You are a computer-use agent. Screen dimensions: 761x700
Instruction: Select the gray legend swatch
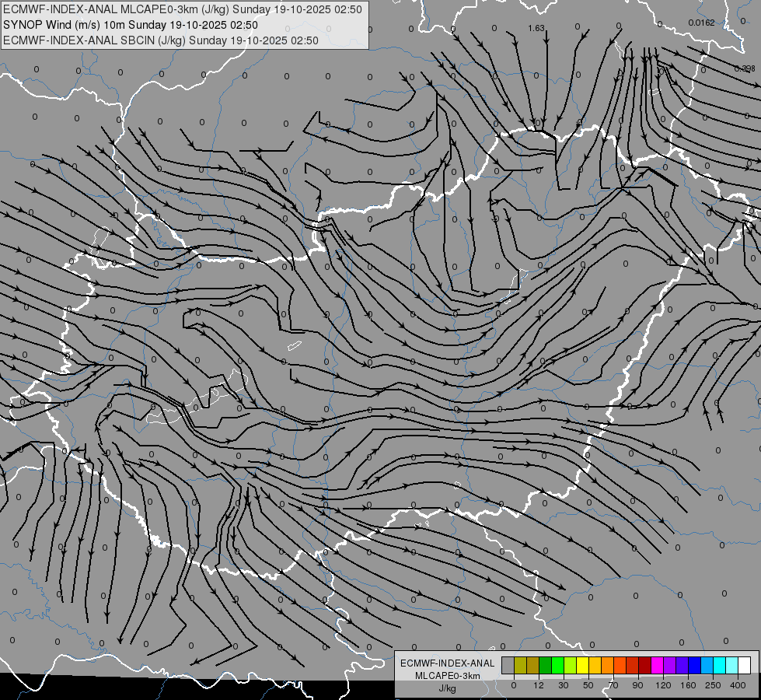click(x=508, y=665)
